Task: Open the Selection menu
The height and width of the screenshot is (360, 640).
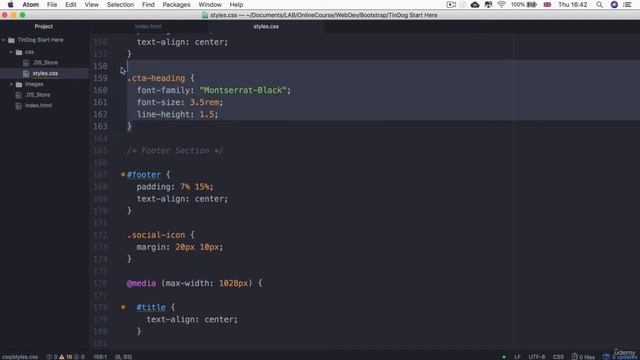Action: 120,4
